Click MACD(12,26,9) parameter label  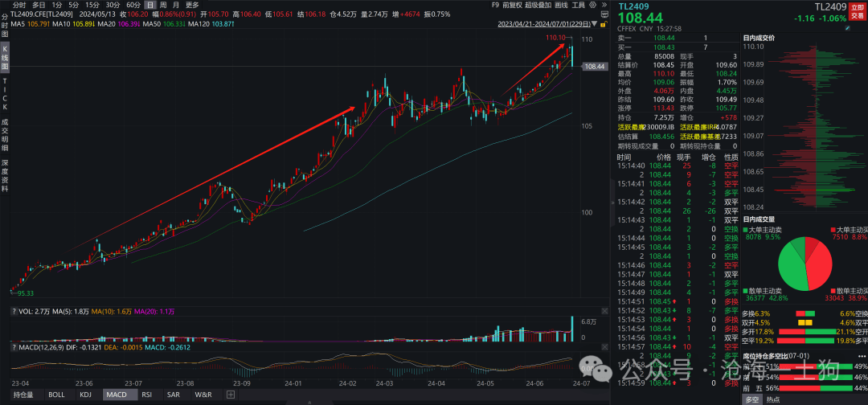coord(43,347)
